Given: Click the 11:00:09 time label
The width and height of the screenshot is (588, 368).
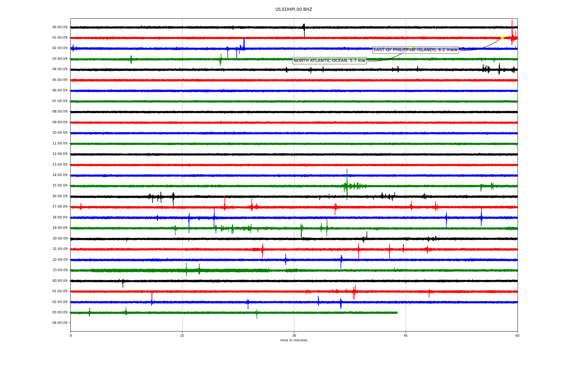Looking at the screenshot, I should click(x=60, y=144).
